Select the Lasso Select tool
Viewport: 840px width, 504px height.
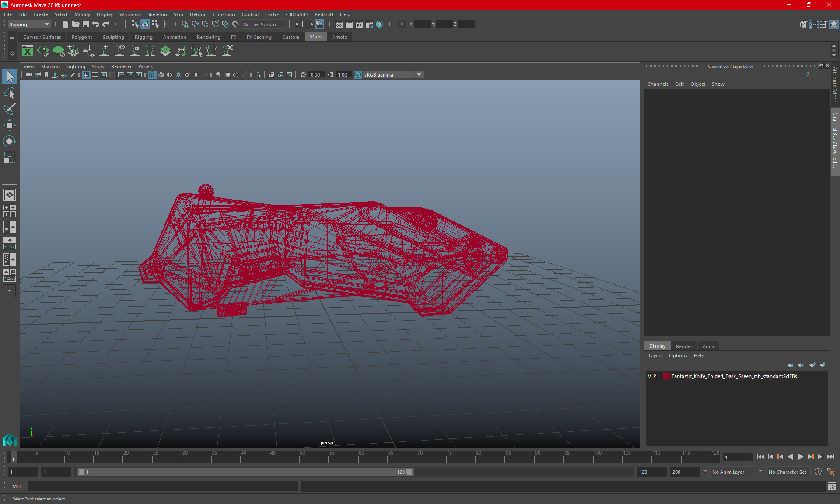point(9,93)
